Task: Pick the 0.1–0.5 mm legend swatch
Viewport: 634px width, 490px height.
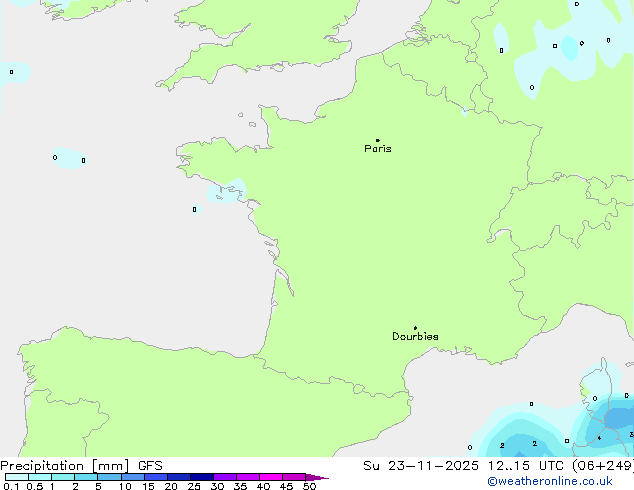Action: coord(17,477)
